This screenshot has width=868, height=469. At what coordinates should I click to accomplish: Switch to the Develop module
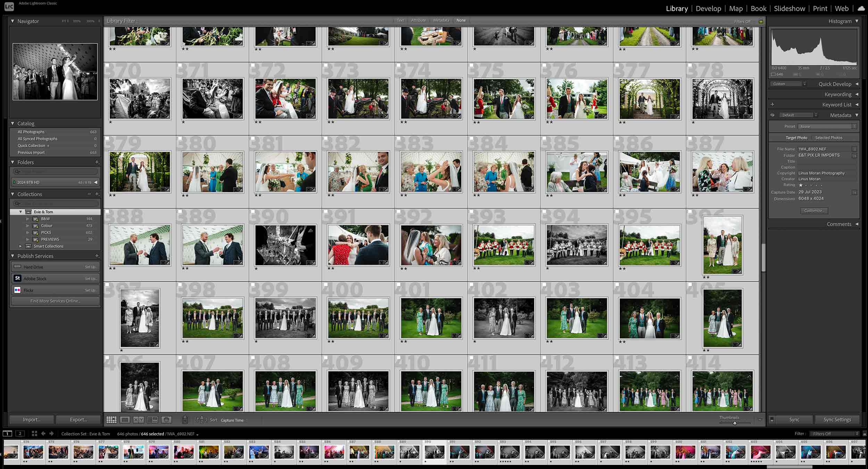[x=708, y=9]
